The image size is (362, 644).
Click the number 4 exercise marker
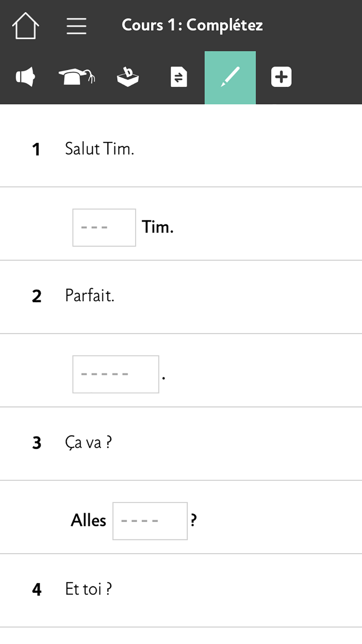click(x=37, y=589)
